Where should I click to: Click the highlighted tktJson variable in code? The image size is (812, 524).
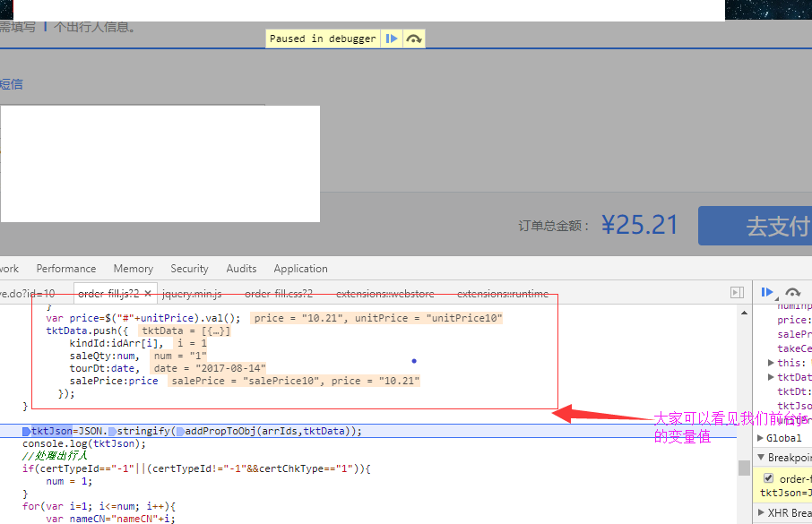[x=52, y=431]
